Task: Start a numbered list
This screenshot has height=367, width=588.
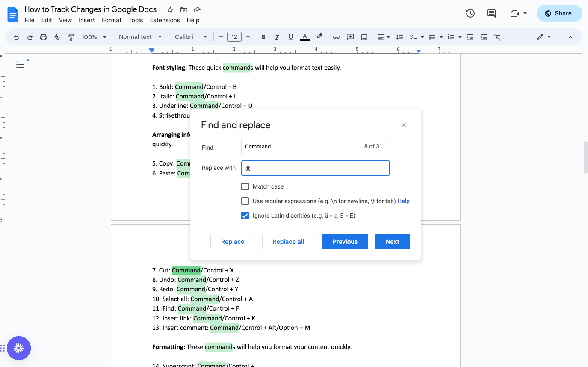Action: (451, 37)
